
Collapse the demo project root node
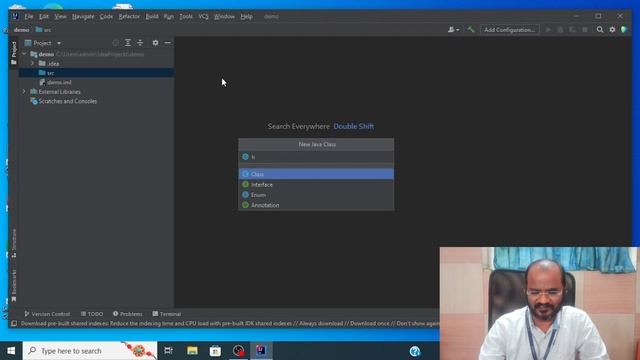[x=24, y=54]
